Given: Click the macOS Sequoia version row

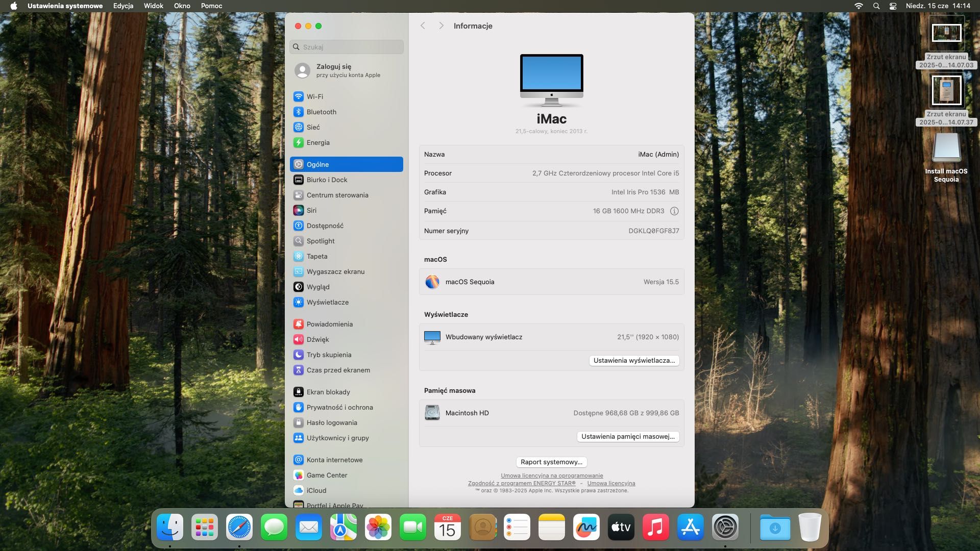Looking at the screenshot, I should click(x=551, y=282).
